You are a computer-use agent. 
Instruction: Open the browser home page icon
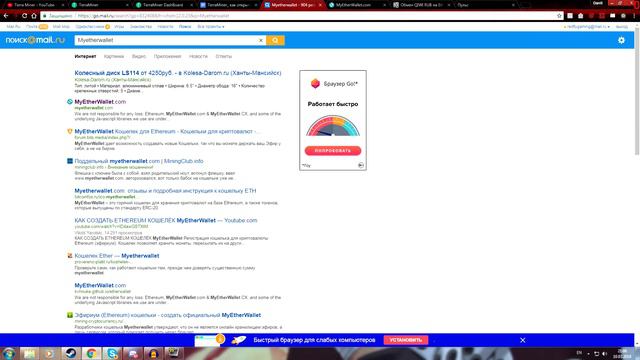(34, 16)
